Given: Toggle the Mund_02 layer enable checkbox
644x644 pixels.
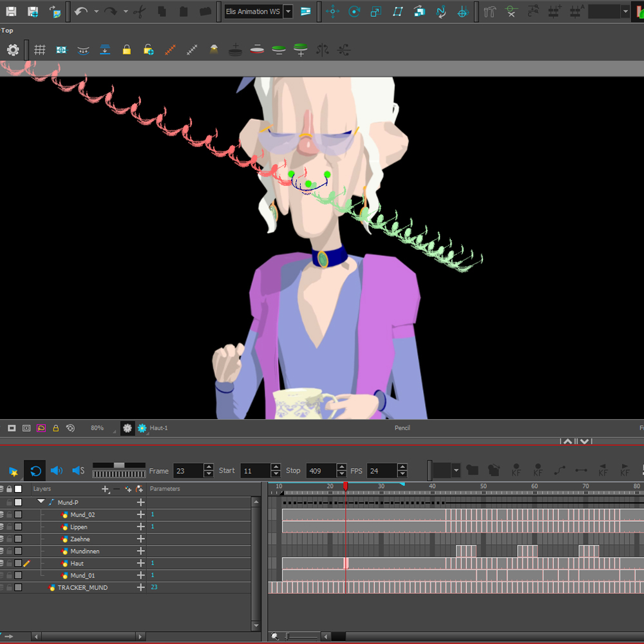Looking at the screenshot, I should tap(18, 515).
